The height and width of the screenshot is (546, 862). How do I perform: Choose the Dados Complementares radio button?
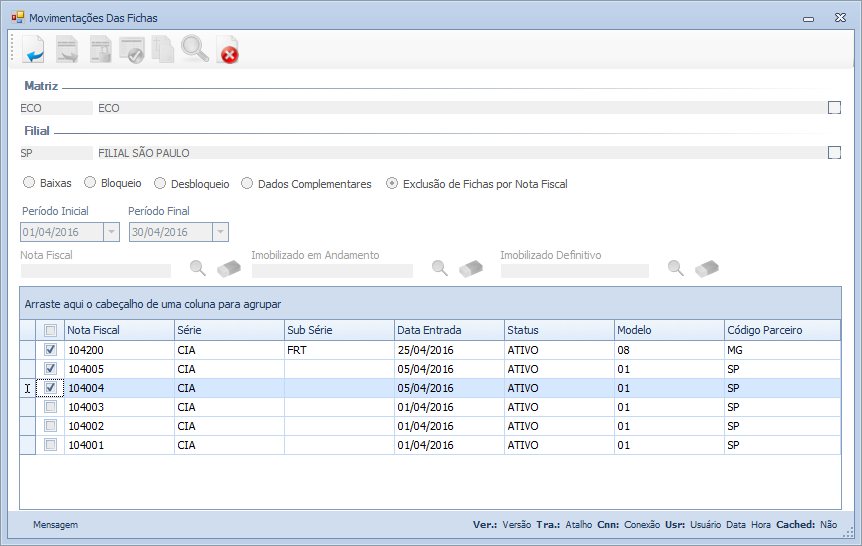[247, 184]
